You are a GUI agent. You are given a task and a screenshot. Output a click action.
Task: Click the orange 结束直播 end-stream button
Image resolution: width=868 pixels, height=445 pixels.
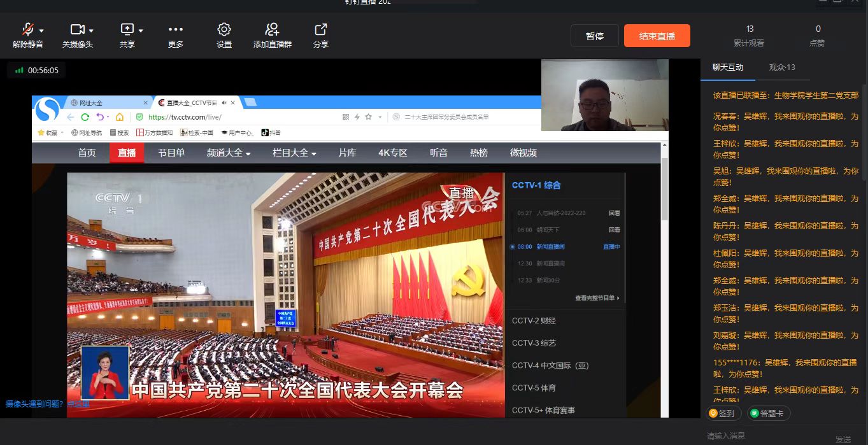click(x=657, y=36)
